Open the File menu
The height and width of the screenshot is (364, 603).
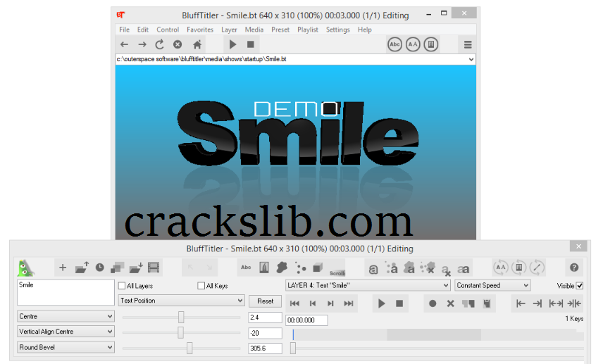tap(124, 30)
